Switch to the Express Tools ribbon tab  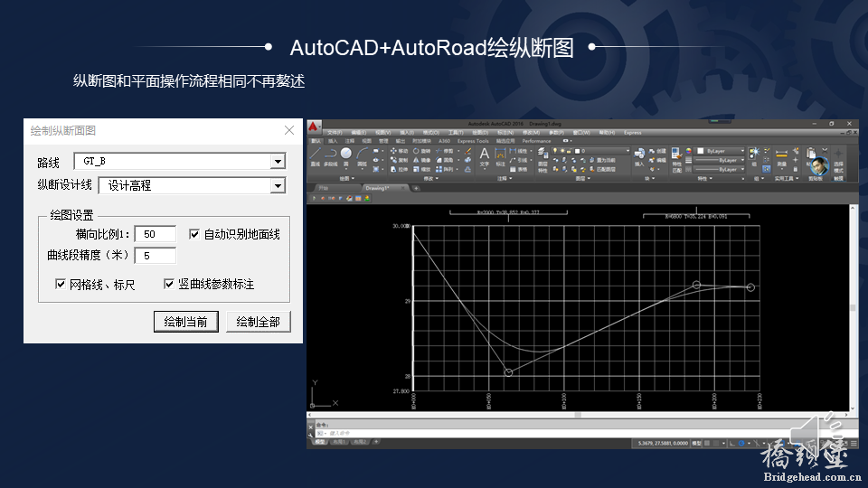point(473,141)
